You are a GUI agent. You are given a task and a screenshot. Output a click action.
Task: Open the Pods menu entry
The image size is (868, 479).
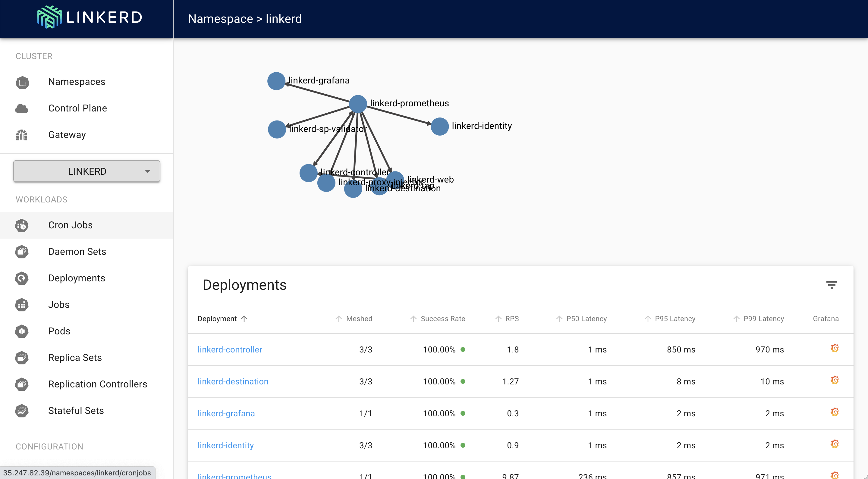pos(86,331)
